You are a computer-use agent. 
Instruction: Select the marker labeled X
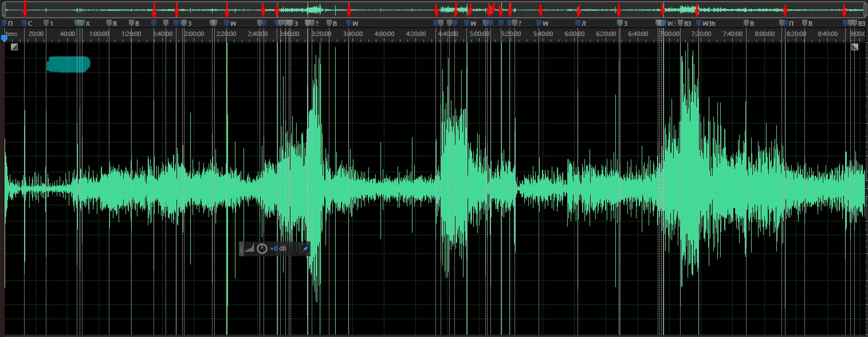tap(83, 23)
